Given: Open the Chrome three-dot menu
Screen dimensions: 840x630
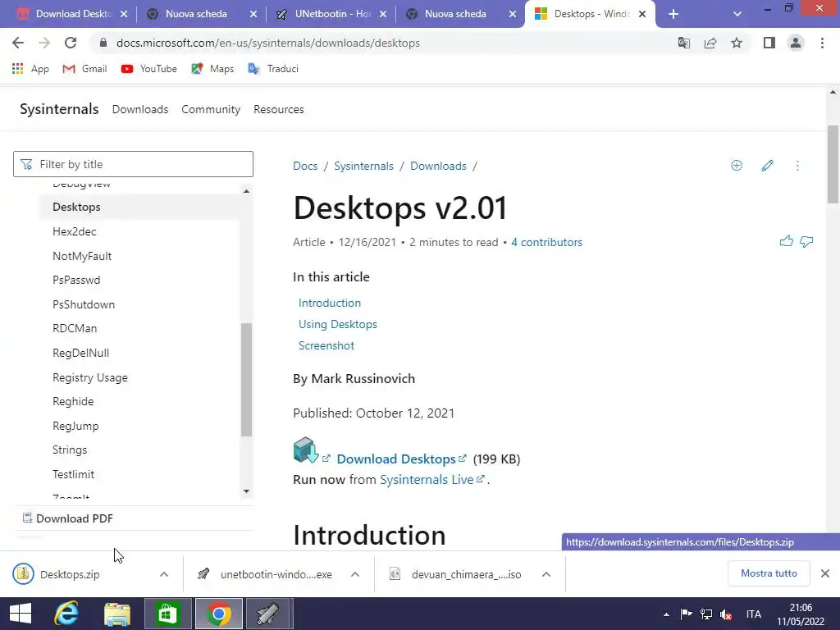Looking at the screenshot, I should [x=822, y=43].
